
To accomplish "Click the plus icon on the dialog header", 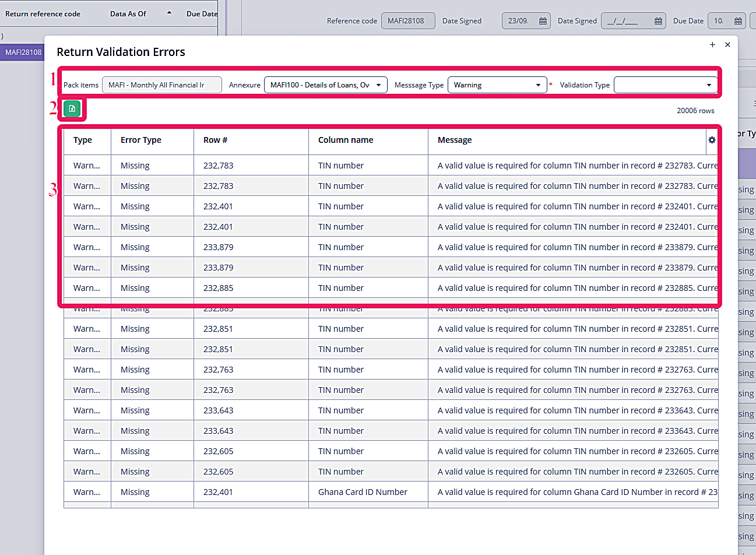I will click(712, 44).
